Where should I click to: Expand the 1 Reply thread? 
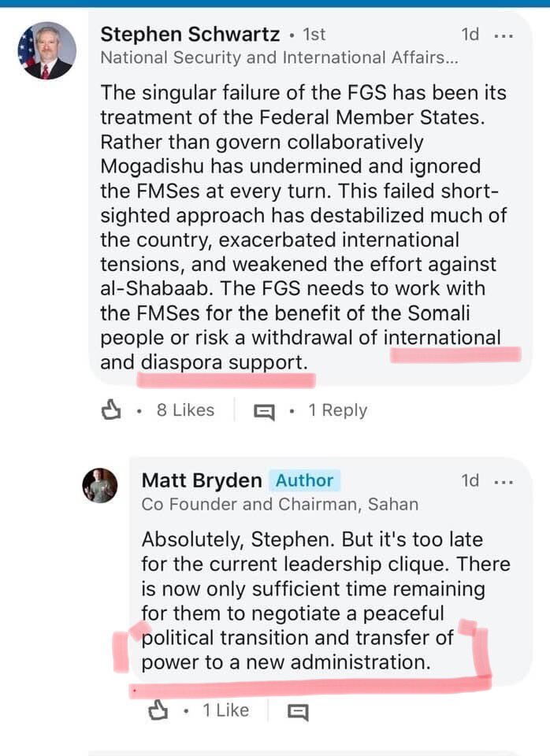[x=337, y=410]
